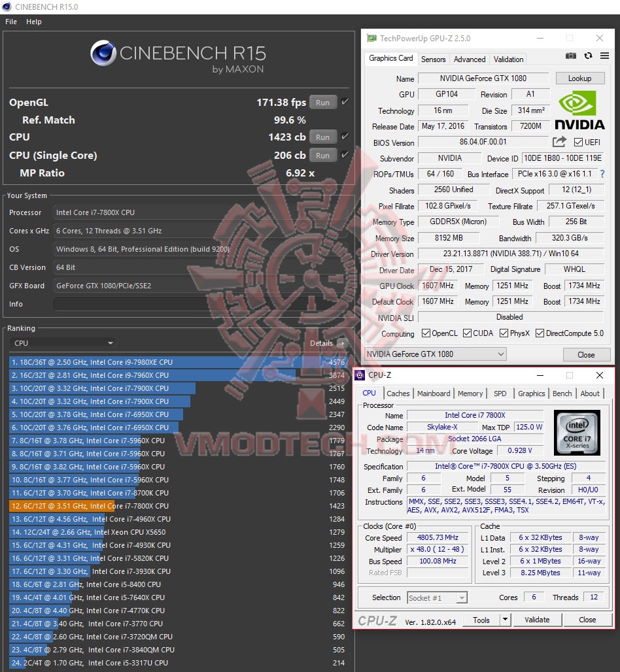Image resolution: width=620 pixels, height=672 pixels.
Task: Click the i5-3317U ranking row
Action: [x=177, y=663]
